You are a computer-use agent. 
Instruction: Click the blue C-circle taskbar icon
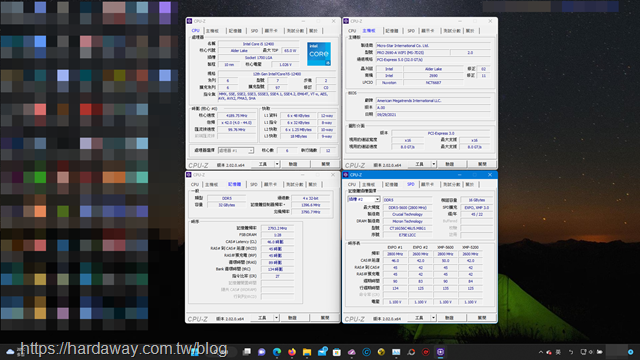[x=367, y=352]
